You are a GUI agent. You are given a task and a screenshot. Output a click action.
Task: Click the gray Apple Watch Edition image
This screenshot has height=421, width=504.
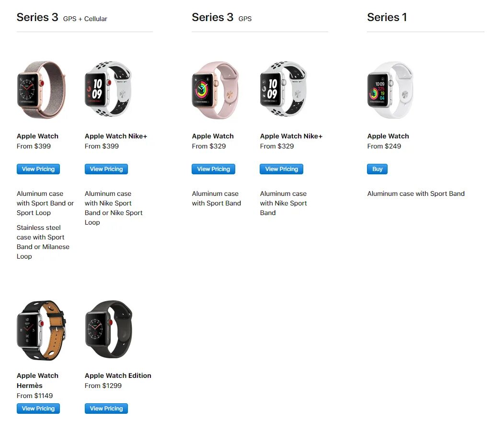[109, 329]
